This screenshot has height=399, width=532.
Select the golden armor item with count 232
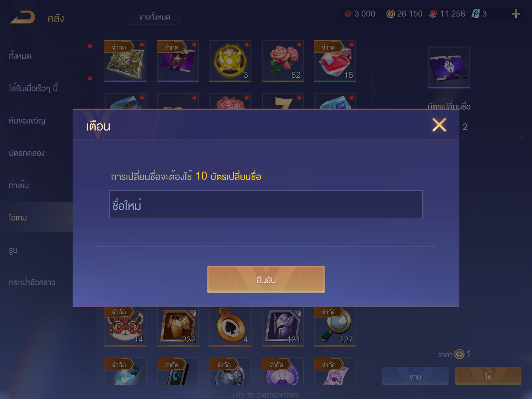coord(178,327)
